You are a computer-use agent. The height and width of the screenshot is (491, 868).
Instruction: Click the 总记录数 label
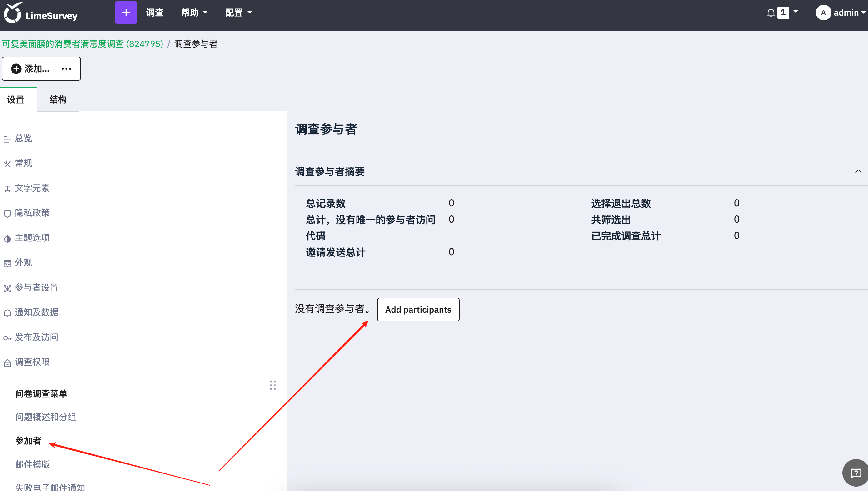[x=326, y=203]
